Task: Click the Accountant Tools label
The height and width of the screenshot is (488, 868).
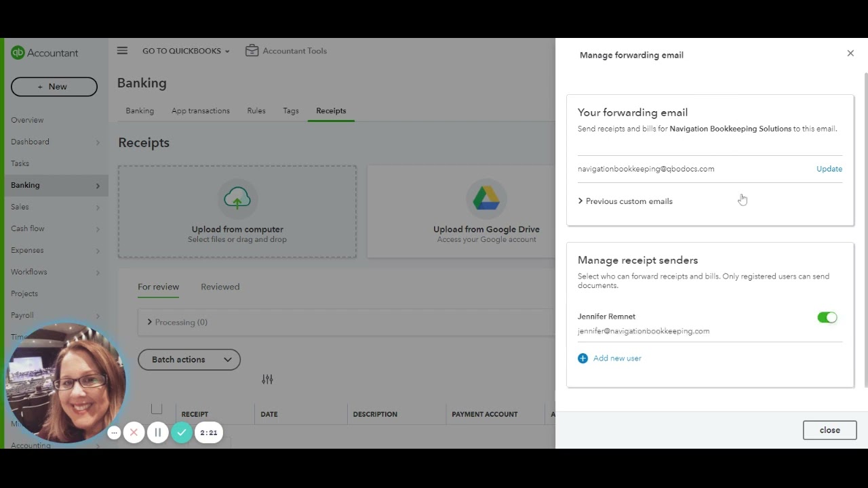Action: (294, 51)
